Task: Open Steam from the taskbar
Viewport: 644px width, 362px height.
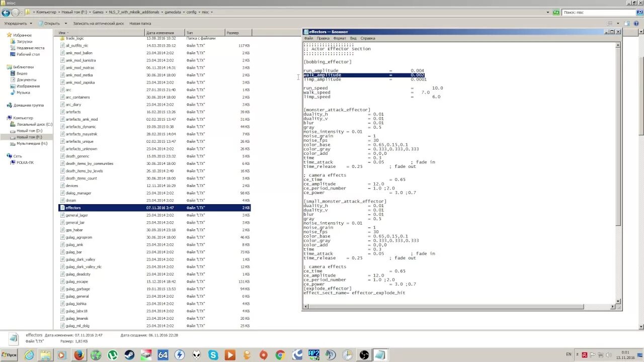Action: [x=130, y=355]
